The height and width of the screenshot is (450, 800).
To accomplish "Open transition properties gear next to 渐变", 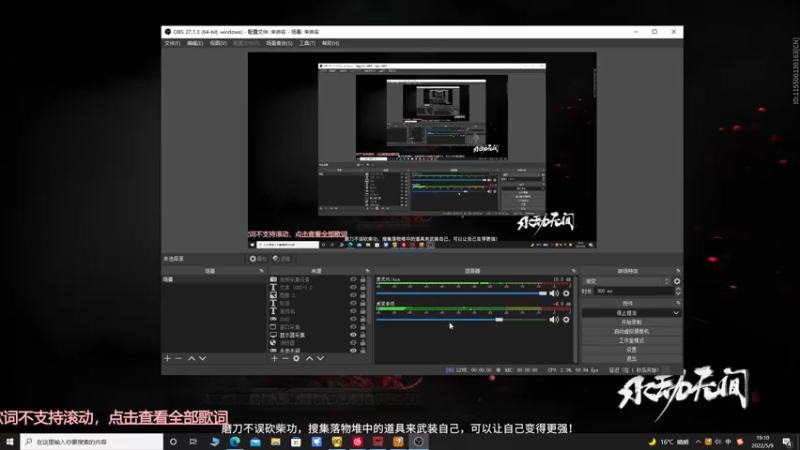I will tap(677, 281).
